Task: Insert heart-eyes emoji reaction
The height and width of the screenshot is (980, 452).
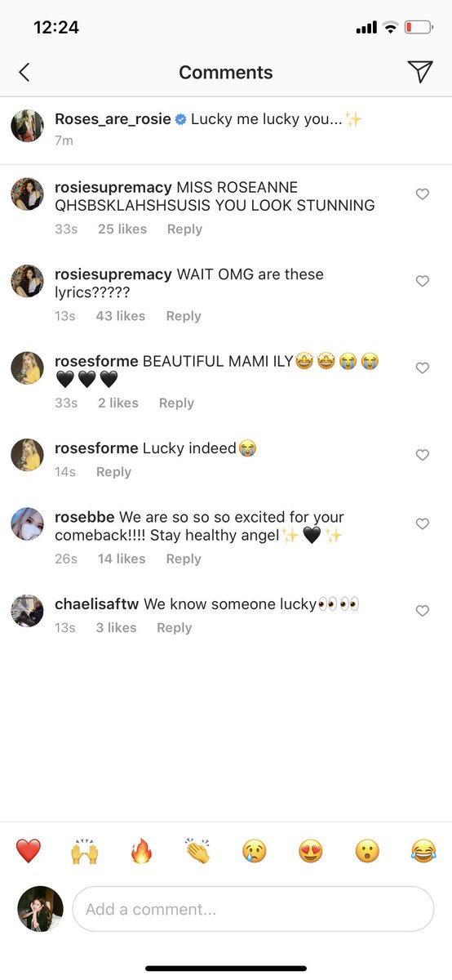Action: point(310,851)
